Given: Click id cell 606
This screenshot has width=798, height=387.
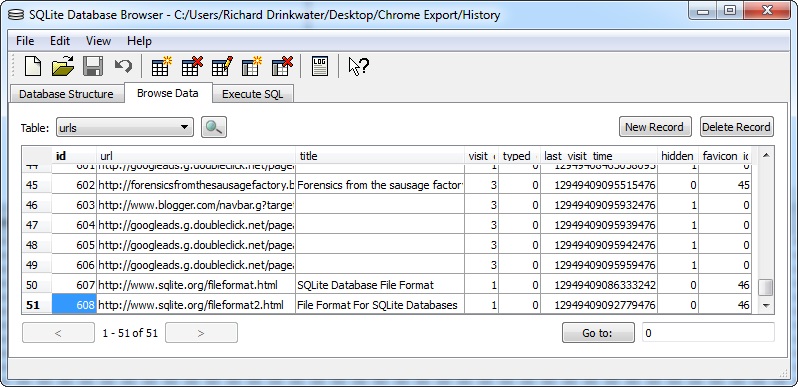Looking at the screenshot, I should 74,265.
